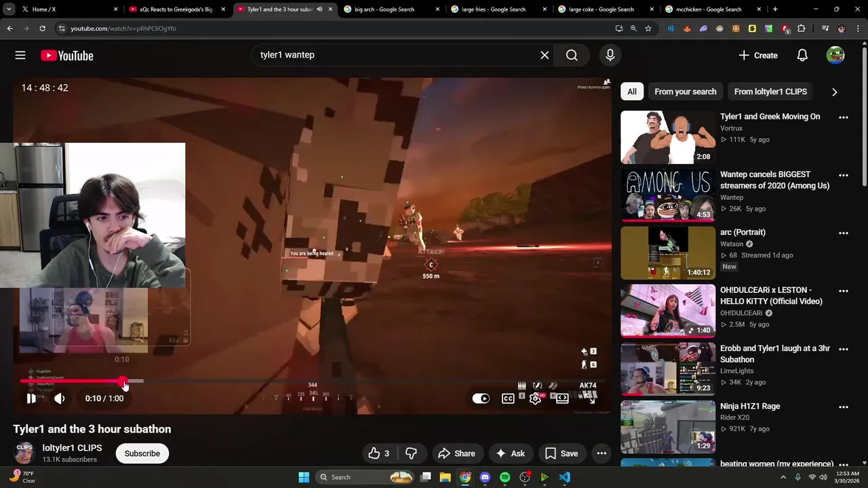
Task: Mute the video volume
Action: [60, 399]
